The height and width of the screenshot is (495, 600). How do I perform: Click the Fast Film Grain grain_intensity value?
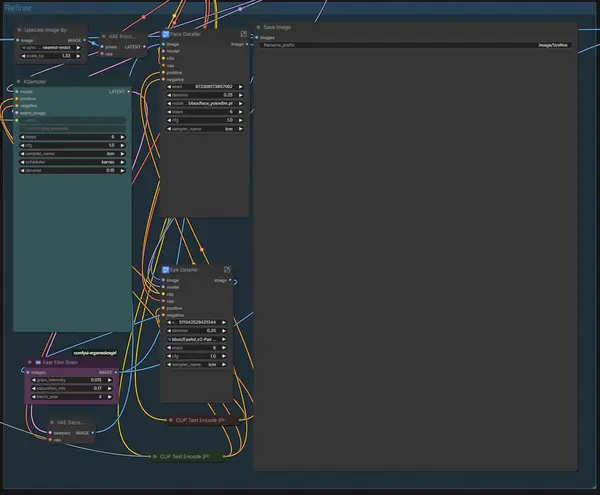coord(96,380)
